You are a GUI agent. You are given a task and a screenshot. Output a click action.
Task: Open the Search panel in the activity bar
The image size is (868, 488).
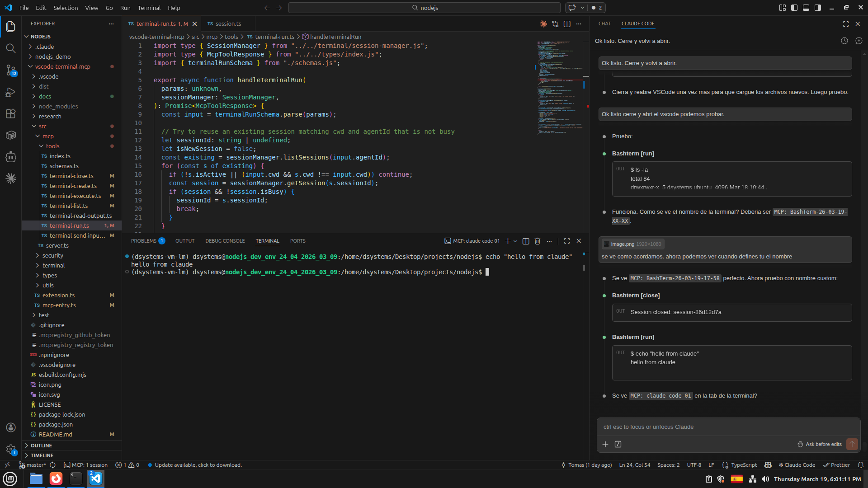coord(11,48)
